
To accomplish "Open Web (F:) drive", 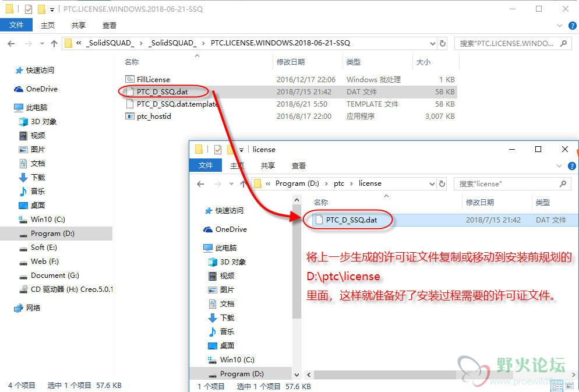I will (39, 262).
